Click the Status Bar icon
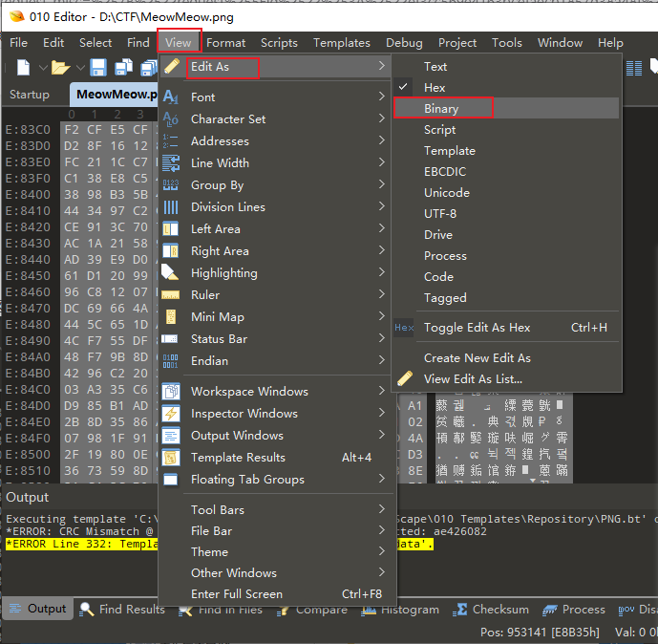 170,339
